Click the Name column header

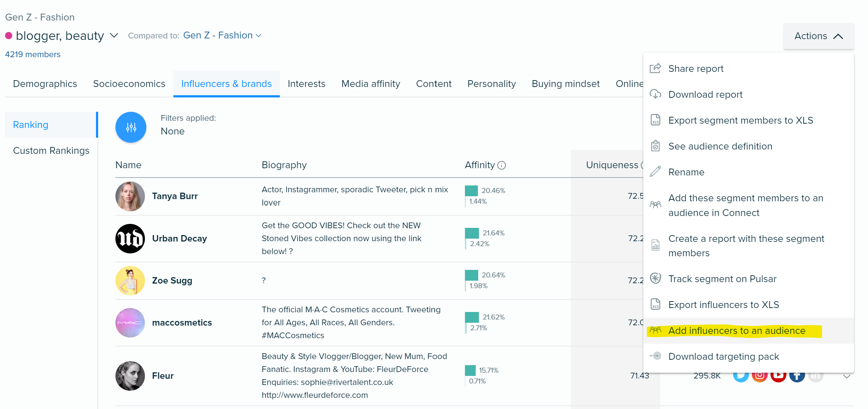(128, 165)
